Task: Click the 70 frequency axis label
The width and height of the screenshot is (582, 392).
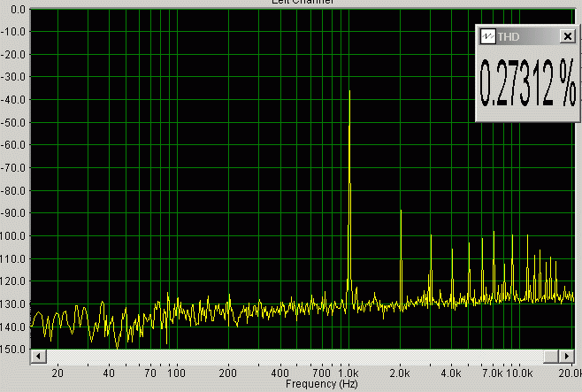Action: (x=150, y=373)
